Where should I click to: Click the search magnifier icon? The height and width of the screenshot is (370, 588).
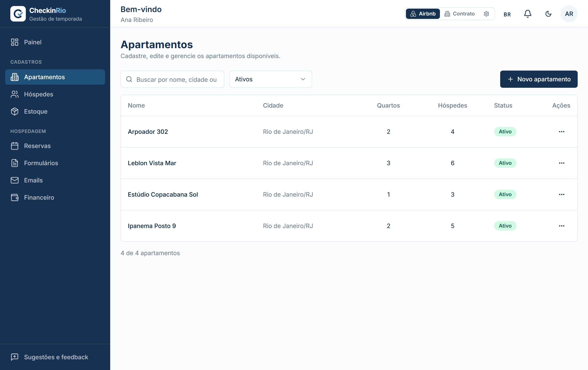129,79
